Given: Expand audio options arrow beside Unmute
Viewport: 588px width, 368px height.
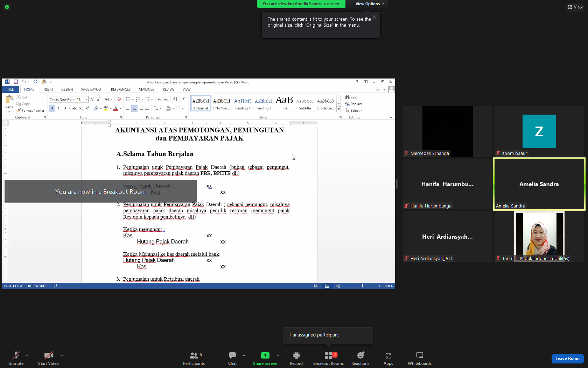Looking at the screenshot, I should [x=27, y=355].
